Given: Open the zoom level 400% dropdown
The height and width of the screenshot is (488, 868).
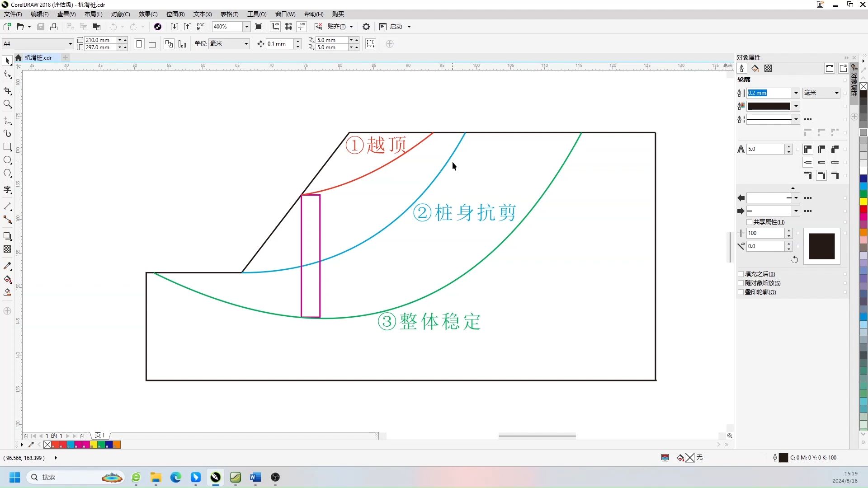Looking at the screenshot, I should coord(247,27).
